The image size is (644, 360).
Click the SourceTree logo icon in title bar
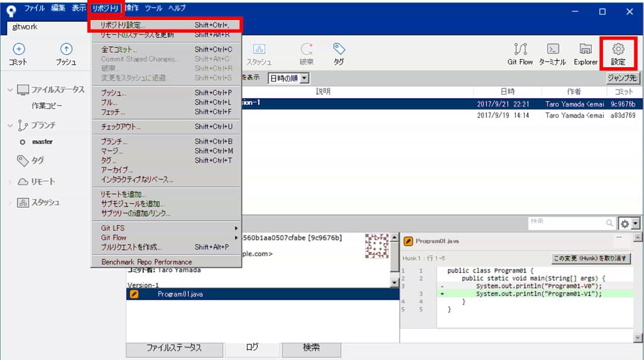[11, 10]
